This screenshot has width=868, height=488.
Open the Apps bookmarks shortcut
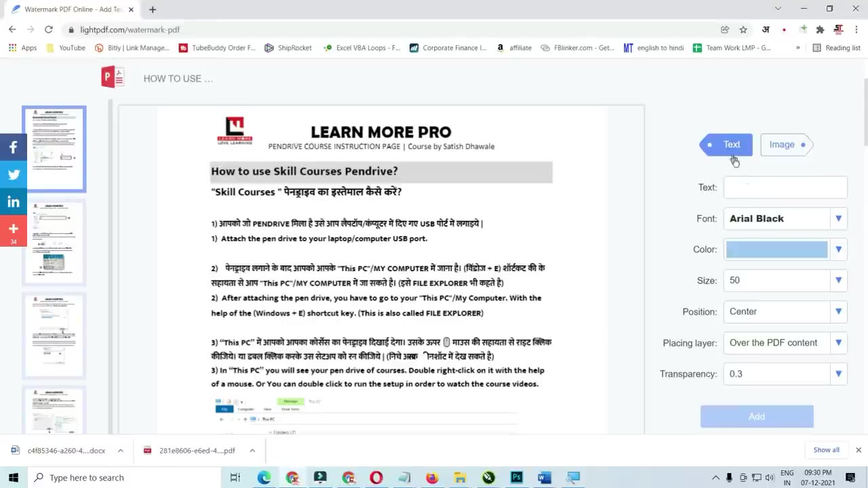[x=22, y=47]
